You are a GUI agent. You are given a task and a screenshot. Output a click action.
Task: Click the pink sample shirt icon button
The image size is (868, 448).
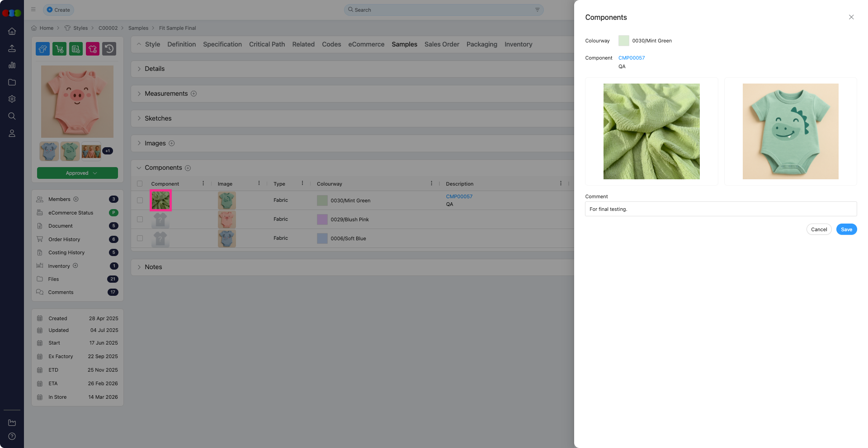pos(93,49)
